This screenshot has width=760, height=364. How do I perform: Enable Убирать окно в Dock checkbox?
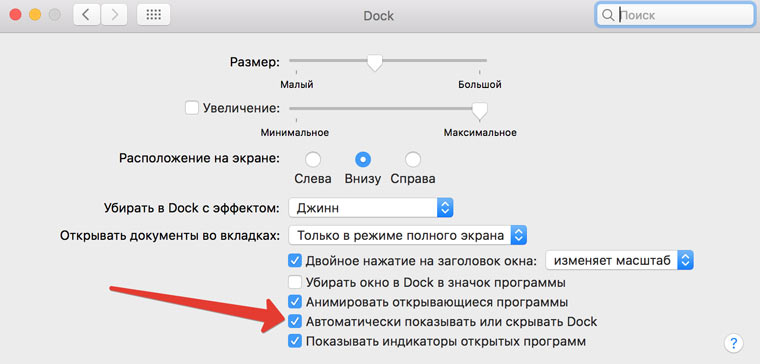(295, 282)
